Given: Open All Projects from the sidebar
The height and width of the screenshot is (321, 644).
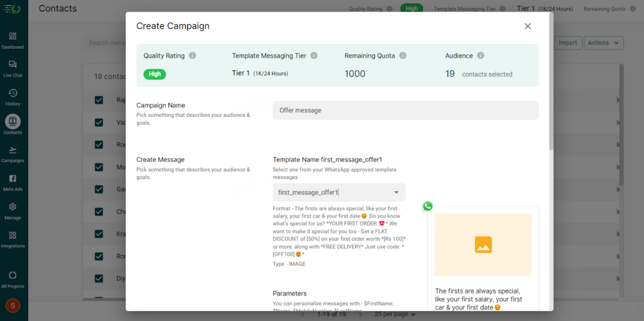Looking at the screenshot, I should click(x=13, y=275).
